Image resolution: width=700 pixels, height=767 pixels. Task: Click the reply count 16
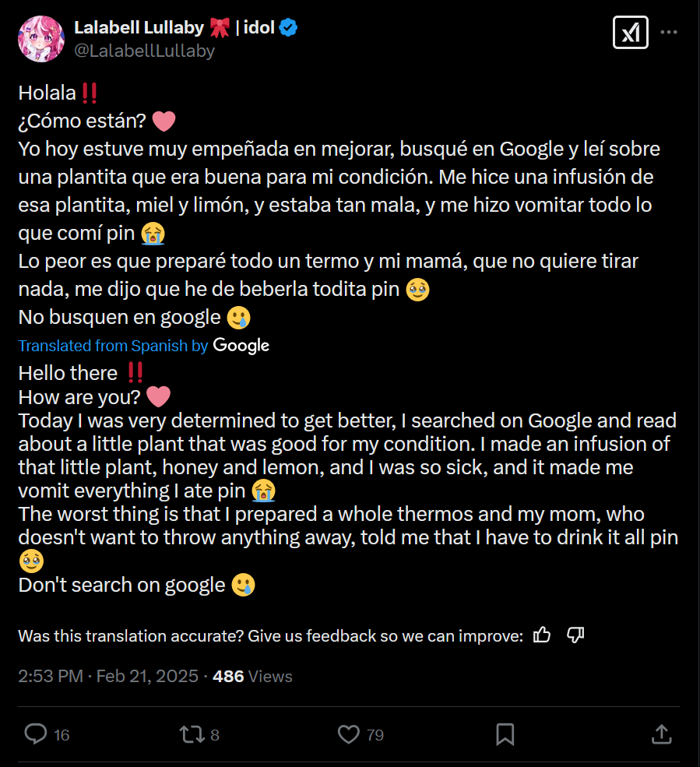coord(62,734)
